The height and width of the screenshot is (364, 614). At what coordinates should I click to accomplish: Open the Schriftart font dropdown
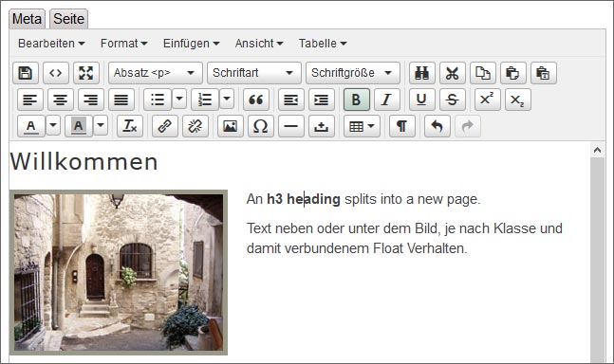[x=254, y=73]
